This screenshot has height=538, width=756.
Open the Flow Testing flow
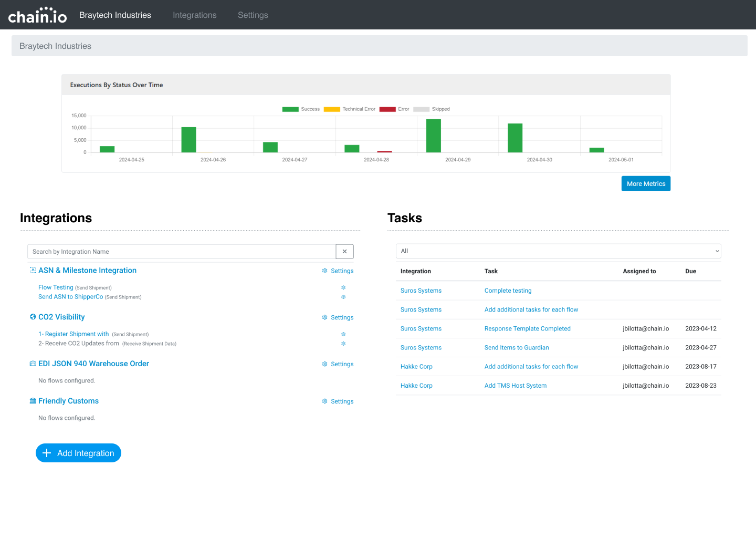pos(56,287)
